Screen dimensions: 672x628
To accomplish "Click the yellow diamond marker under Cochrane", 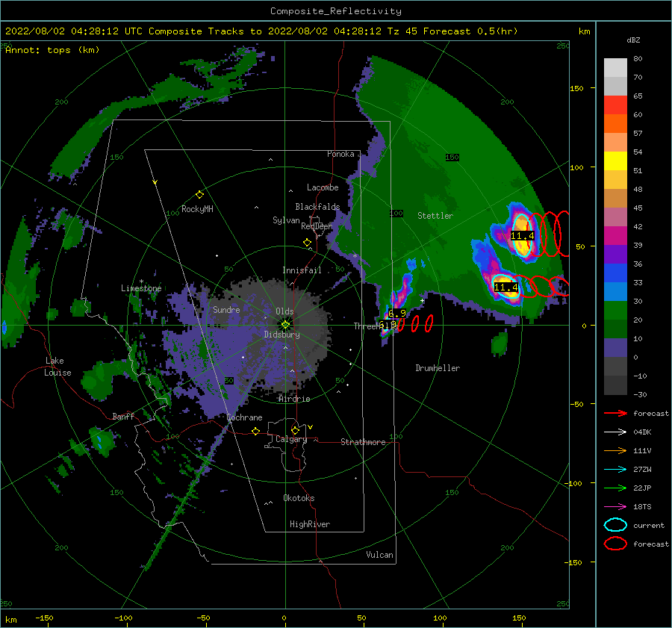I will tap(256, 431).
